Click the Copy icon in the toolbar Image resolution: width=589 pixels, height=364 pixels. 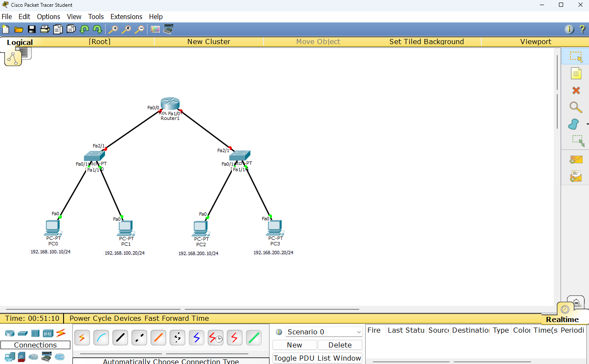point(58,29)
